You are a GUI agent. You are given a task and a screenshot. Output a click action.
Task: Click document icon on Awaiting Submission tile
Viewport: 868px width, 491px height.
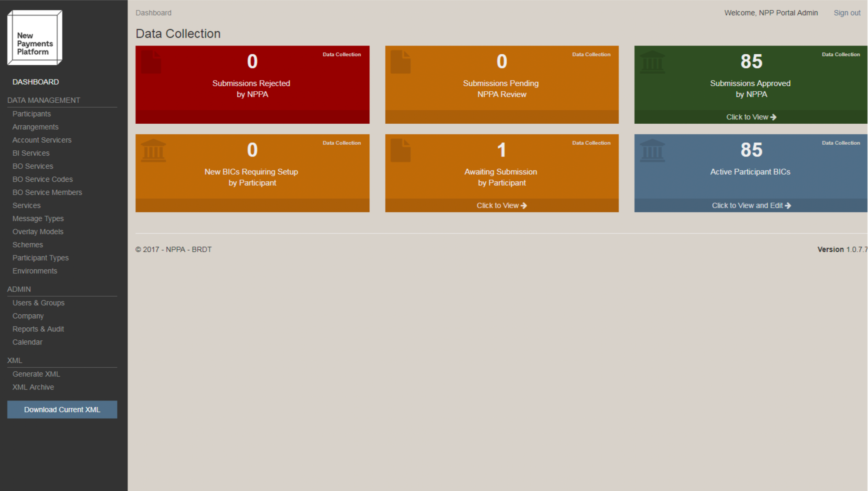coord(400,151)
